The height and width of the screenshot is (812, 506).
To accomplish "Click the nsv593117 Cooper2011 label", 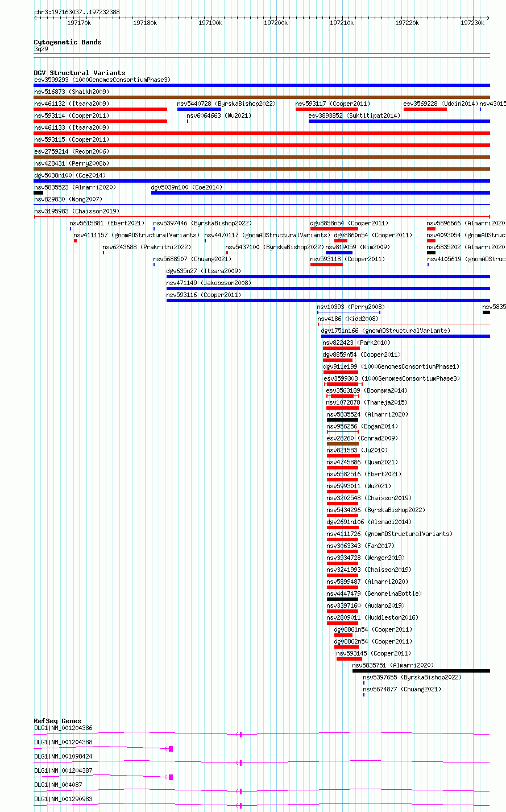I will [x=333, y=104].
